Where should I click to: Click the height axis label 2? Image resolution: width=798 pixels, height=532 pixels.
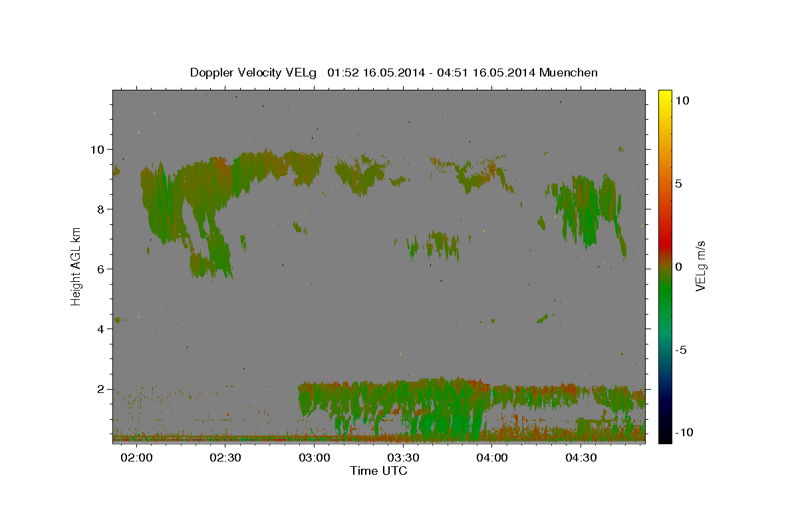[102, 388]
